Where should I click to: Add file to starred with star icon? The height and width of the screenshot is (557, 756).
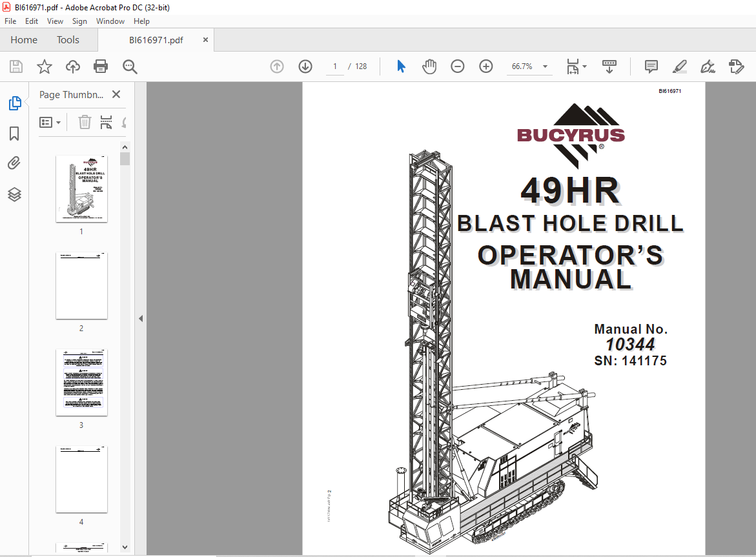(45, 66)
